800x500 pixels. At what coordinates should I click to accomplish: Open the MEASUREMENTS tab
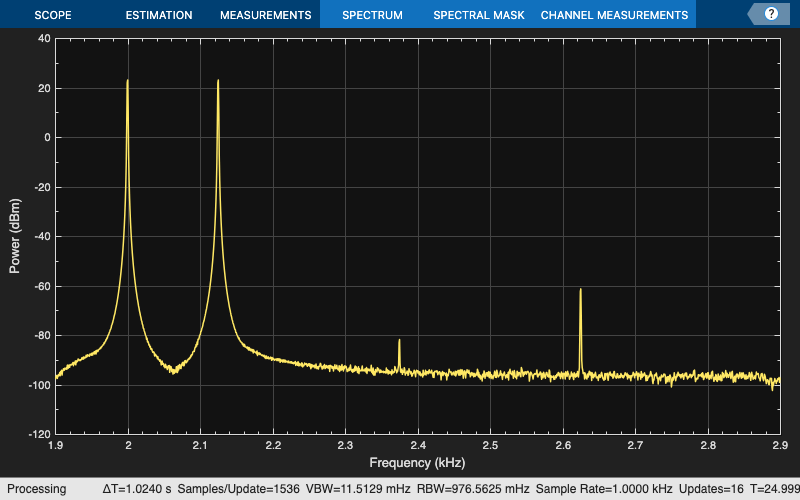point(265,15)
